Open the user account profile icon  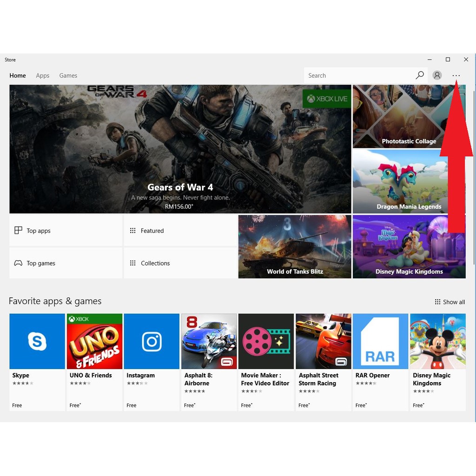(x=437, y=75)
